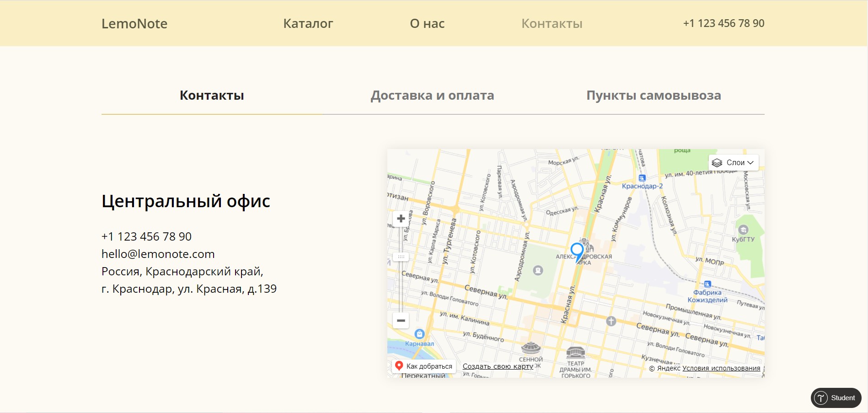Click the address line г. Краснодар, ул. Красная
868x413 pixels.
pyautogui.click(x=189, y=289)
